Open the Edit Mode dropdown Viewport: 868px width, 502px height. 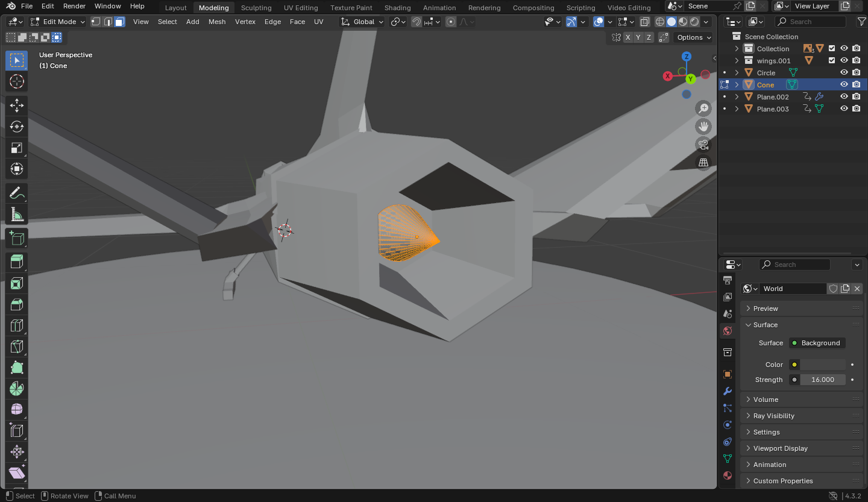pos(58,22)
